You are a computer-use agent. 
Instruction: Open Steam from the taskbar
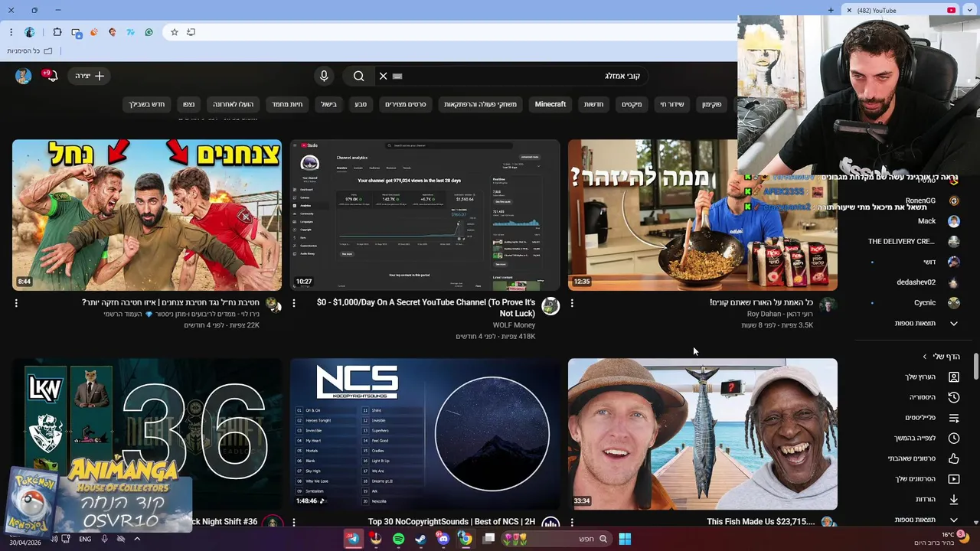420,539
